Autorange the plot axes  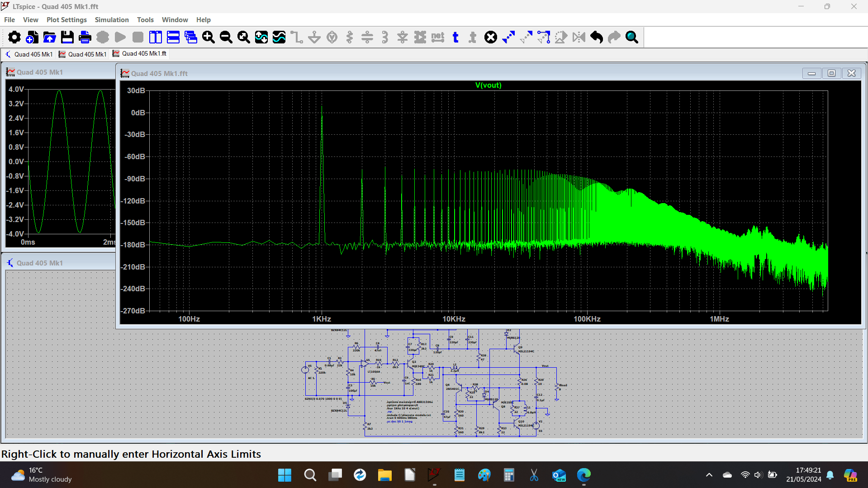pyautogui.click(x=261, y=37)
